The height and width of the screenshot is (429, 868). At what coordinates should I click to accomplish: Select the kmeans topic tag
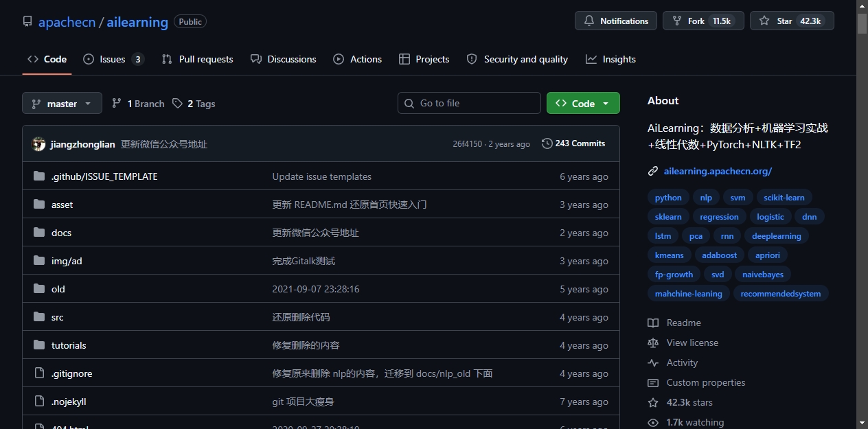click(670, 255)
